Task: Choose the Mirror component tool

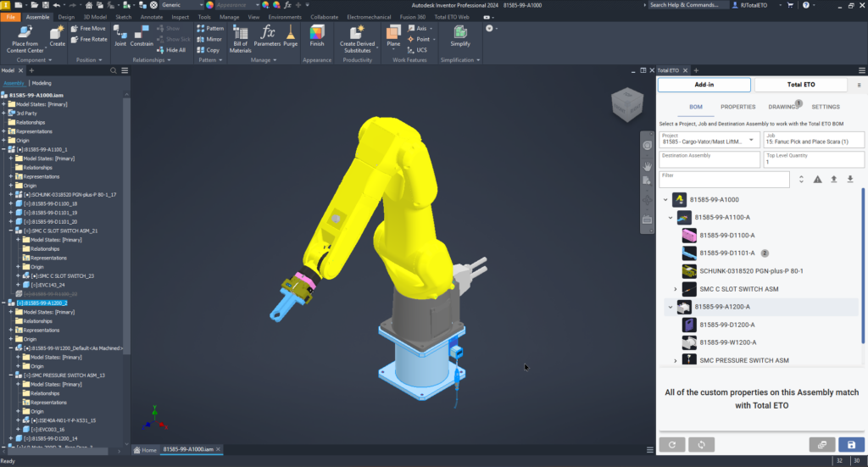Action: [x=210, y=39]
